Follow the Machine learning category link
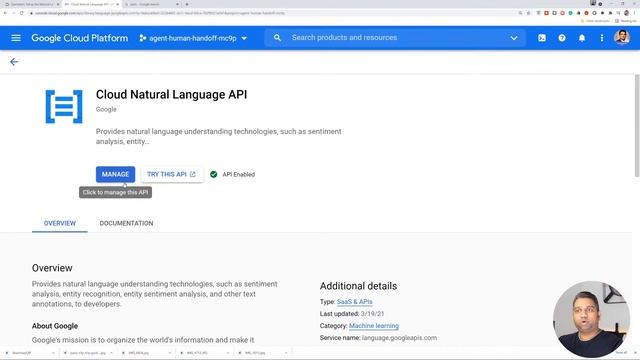 (x=373, y=326)
